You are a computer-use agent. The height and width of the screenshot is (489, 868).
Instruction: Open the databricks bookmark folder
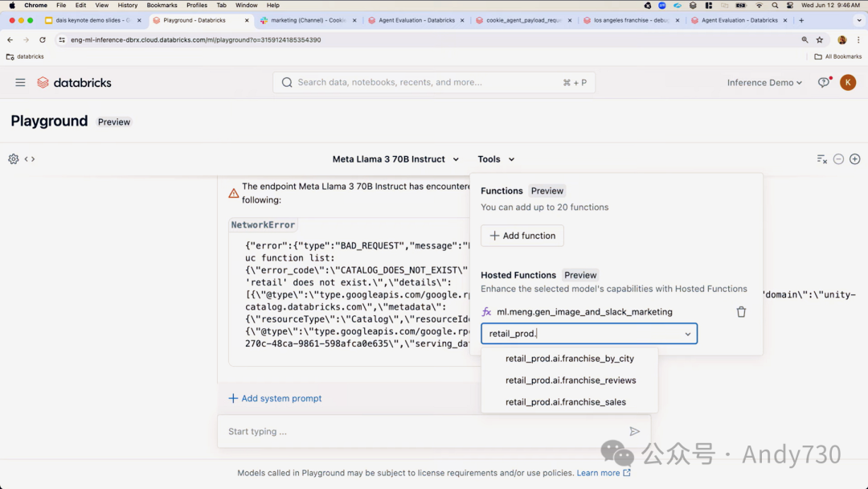pos(25,56)
